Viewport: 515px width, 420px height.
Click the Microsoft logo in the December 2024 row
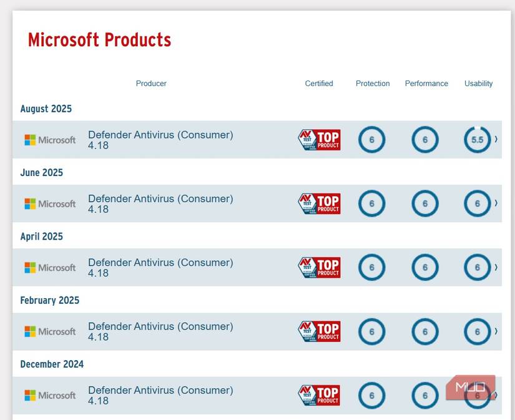click(x=49, y=396)
